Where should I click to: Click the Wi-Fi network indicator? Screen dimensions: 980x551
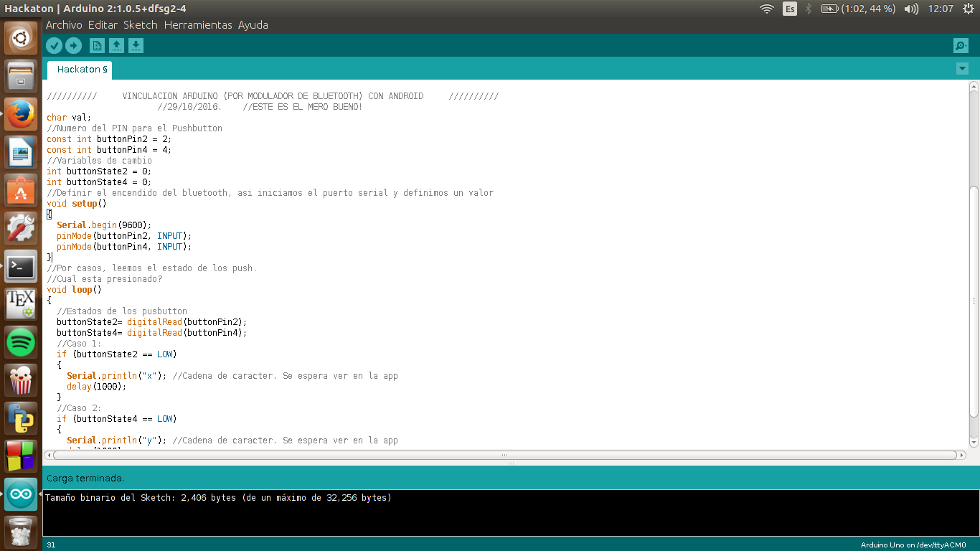767,9
